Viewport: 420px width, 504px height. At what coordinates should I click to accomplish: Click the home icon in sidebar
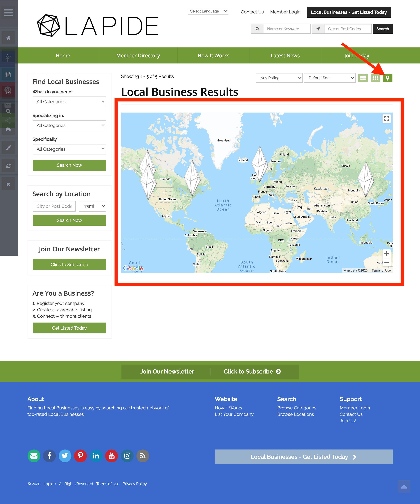[8, 38]
